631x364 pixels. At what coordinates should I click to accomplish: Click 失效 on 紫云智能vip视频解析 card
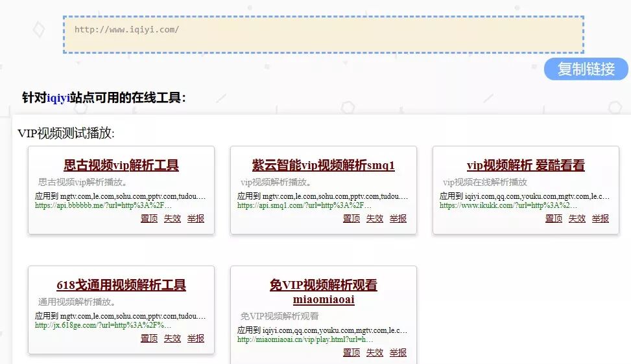[x=375, y=218]
